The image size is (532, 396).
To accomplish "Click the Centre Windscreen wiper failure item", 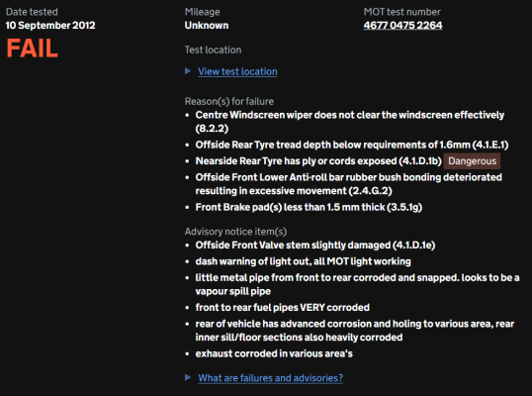I will (x=349, y=122).
